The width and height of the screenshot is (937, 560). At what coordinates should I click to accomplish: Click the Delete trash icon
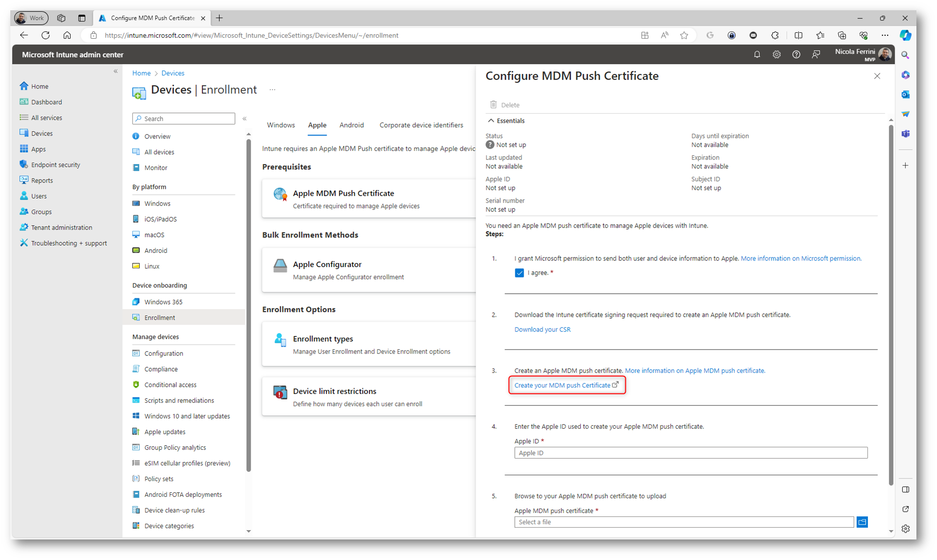coord(493,104)
